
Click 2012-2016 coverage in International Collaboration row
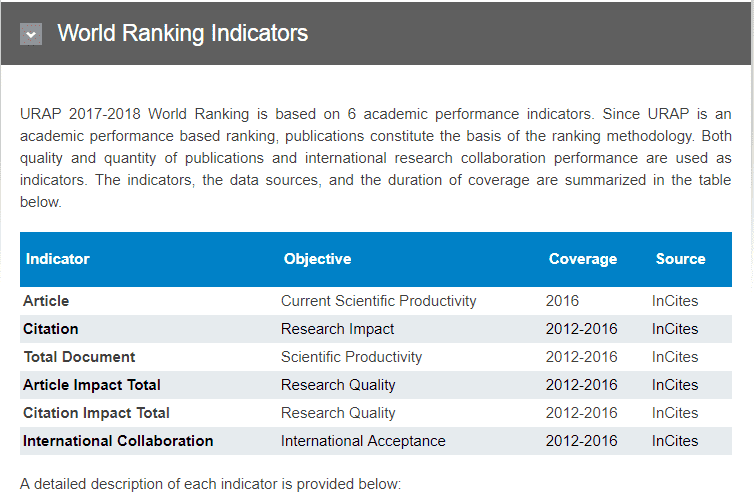pyautogui.click(x=581, y=441)
